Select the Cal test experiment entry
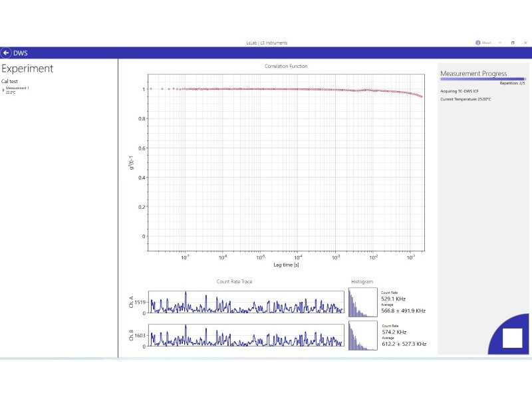This screenshot has width=532, height=399. coord(9,81)
